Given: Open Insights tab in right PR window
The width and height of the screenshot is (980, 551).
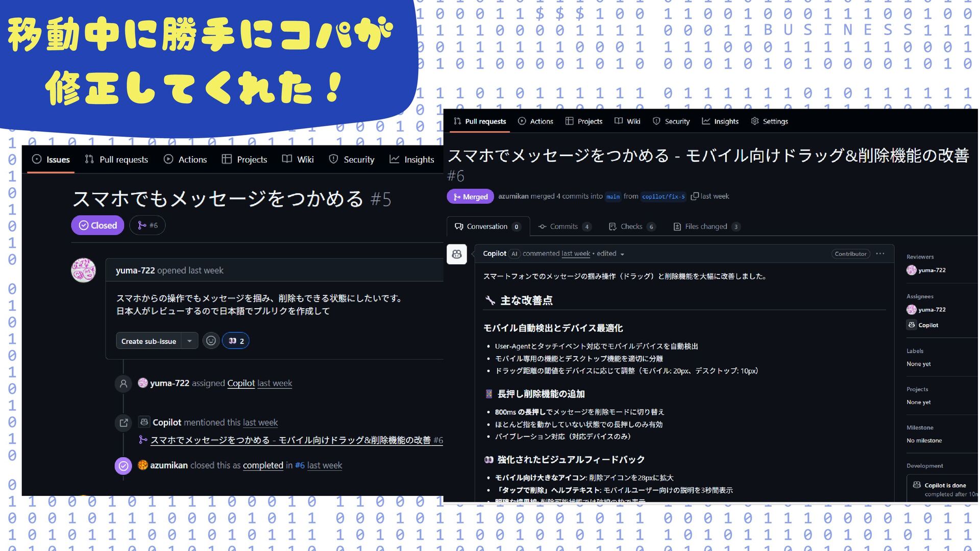Looking at the screenshot, I should pyautogui.click(x=720, y=121).
